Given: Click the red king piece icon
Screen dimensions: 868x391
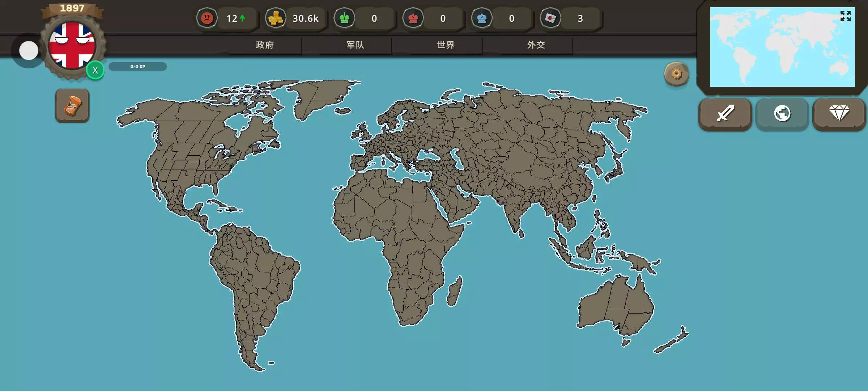Looking at the screenshot, I should pyautogui.click(x=413, y=18).
